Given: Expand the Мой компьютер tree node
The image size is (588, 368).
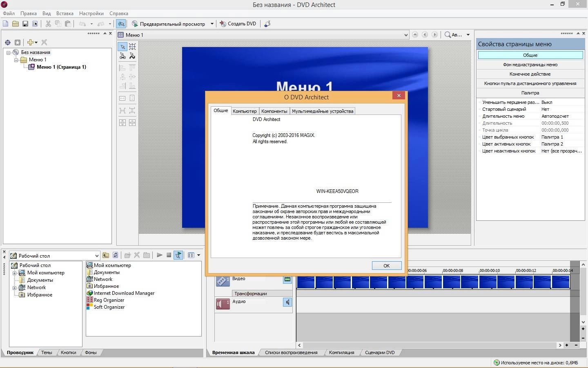Looking at the screenshot, I should (x=15, y=273).
